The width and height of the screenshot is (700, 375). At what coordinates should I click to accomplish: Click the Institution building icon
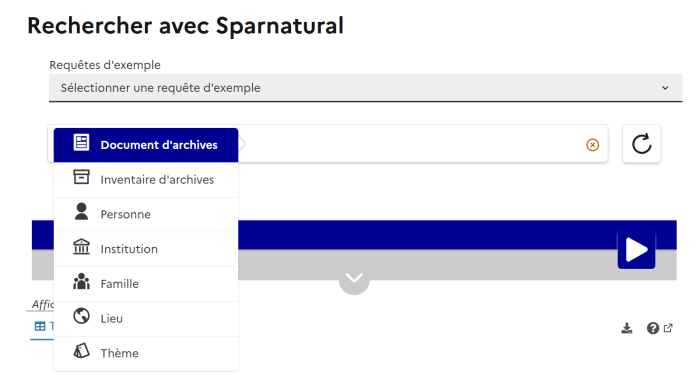[81, 246]
